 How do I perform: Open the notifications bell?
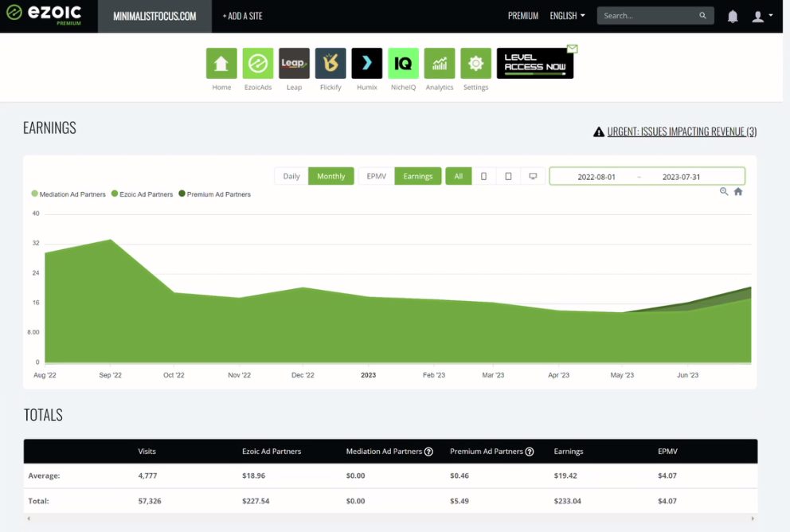733,16
